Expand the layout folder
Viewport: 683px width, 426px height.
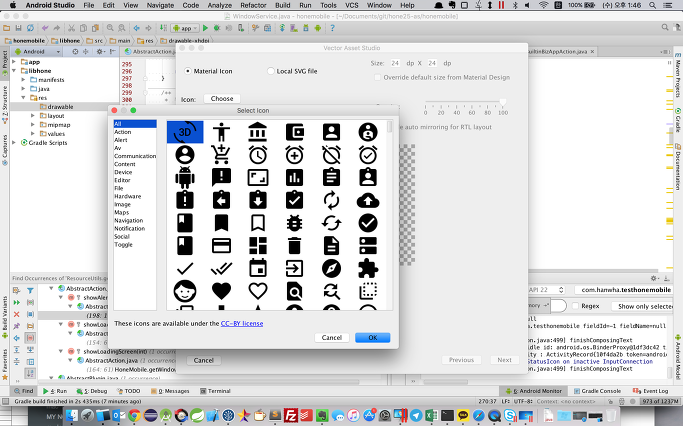[x=33, y=115]
